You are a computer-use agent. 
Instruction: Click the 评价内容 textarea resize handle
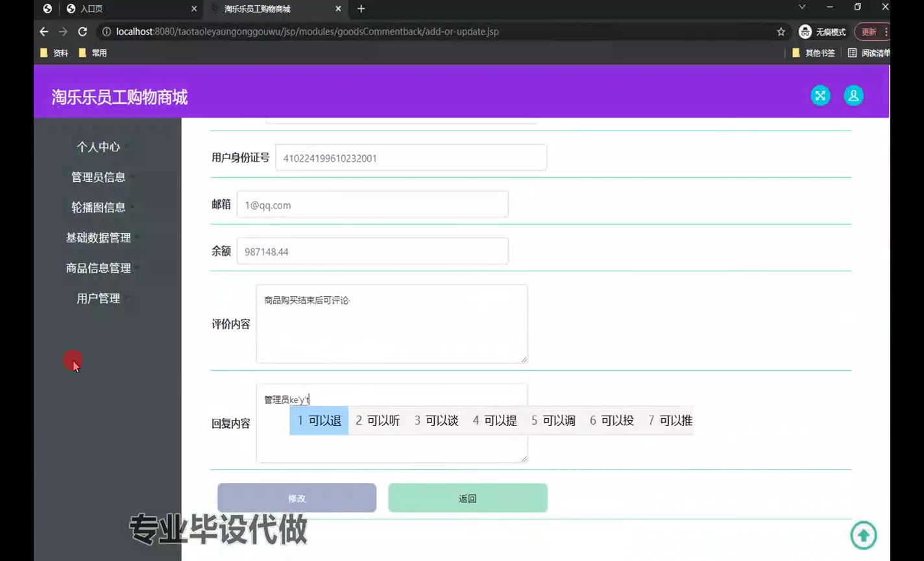(524, 359)
